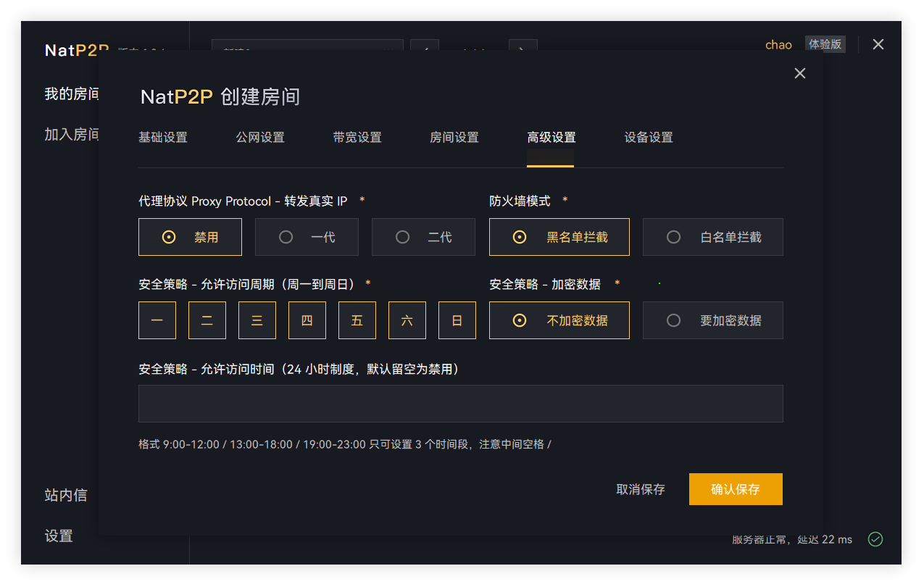Click the allowed access time input field
The image size is (924, 587).
click(461, 404)
